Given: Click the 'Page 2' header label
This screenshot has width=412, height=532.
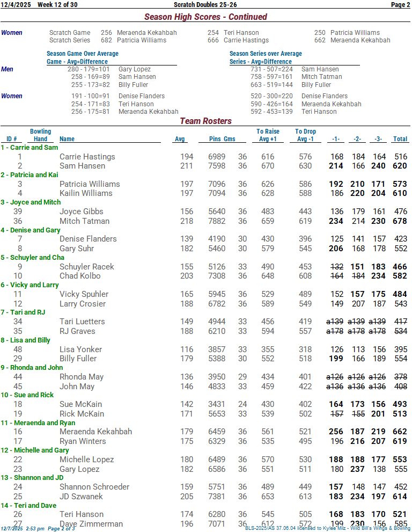Looking at the screenshot, I should coord(401,4).
